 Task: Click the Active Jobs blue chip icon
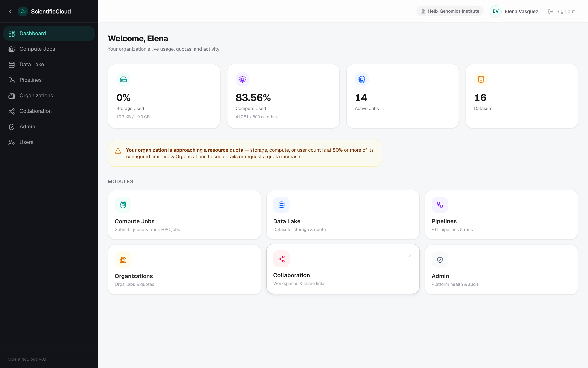[362, 79]
